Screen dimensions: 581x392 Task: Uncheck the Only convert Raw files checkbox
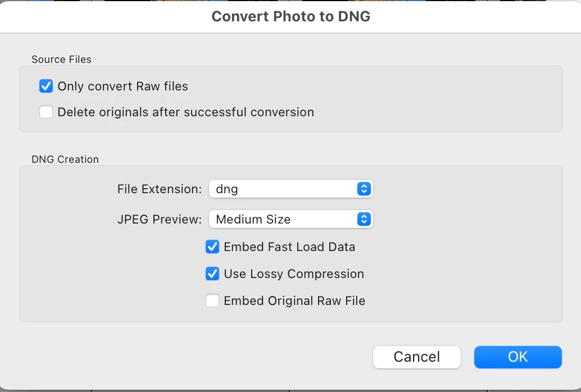pyautogui.click(x=46, y=86)
